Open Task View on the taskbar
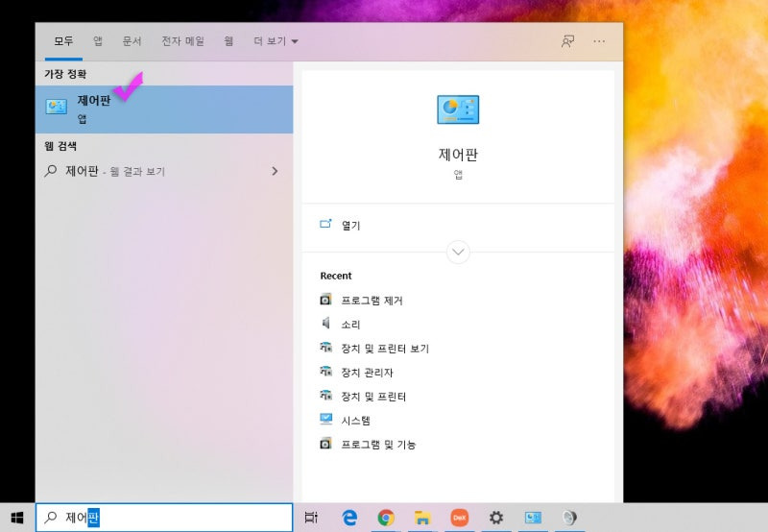Viewport: 768px width, 532px height. point(311,518)
